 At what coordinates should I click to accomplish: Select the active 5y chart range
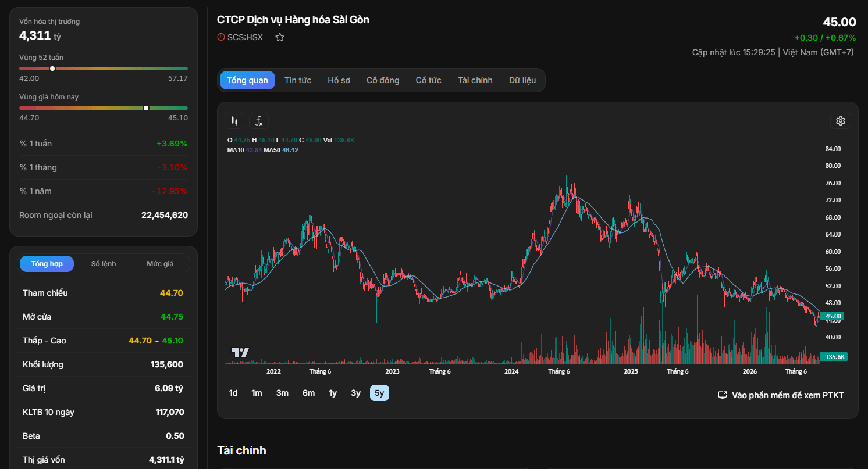click(379, 393)
